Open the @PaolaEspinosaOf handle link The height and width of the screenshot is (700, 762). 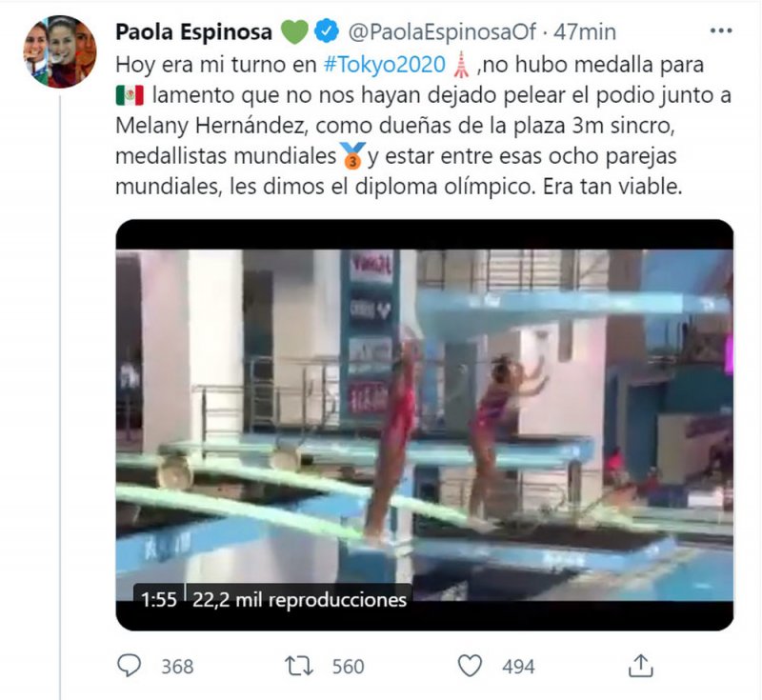(442, 32)
